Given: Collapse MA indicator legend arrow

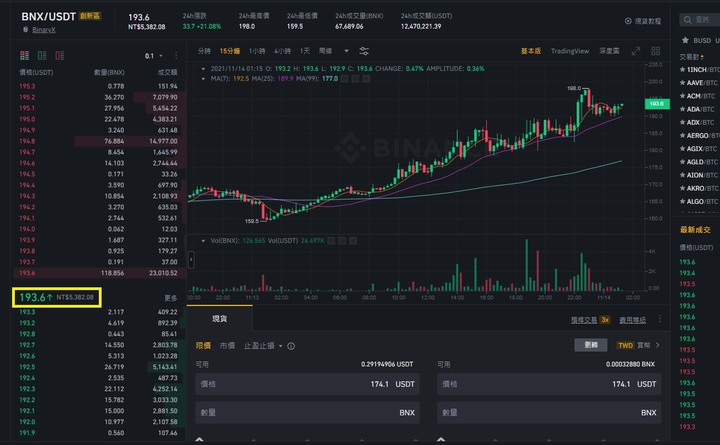Looking at the screenshot, I should [203, 79].
